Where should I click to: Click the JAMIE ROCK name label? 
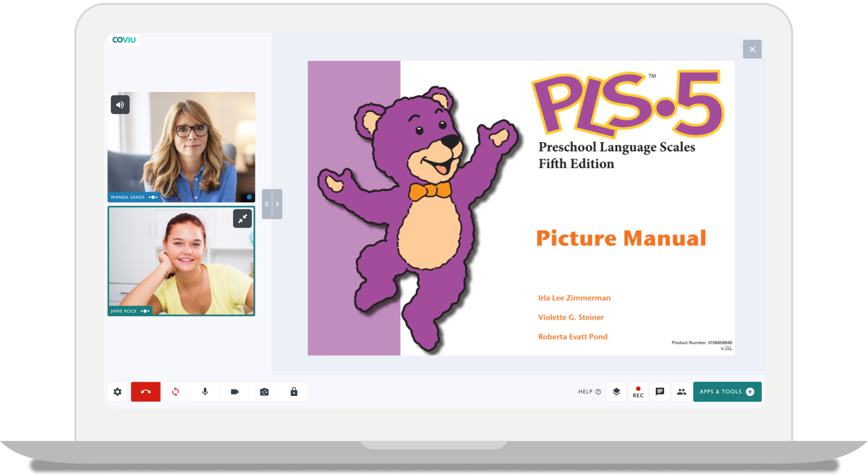[124, 311]
